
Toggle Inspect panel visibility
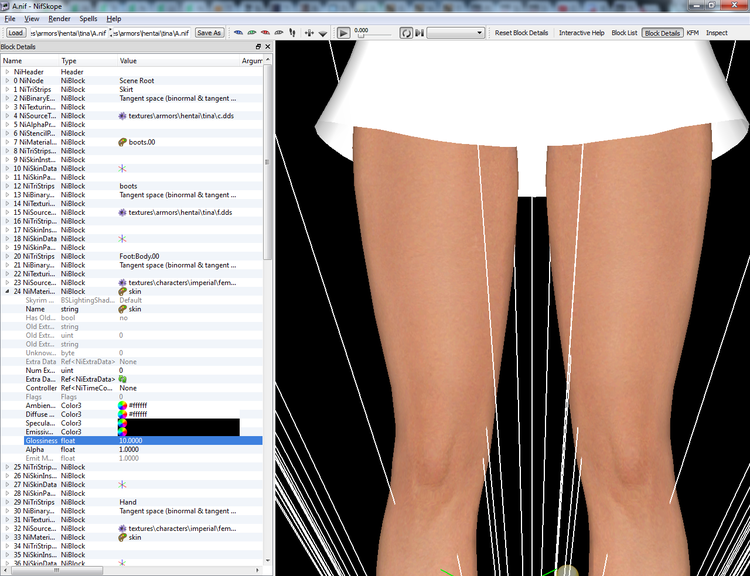(x=717, y=33)
